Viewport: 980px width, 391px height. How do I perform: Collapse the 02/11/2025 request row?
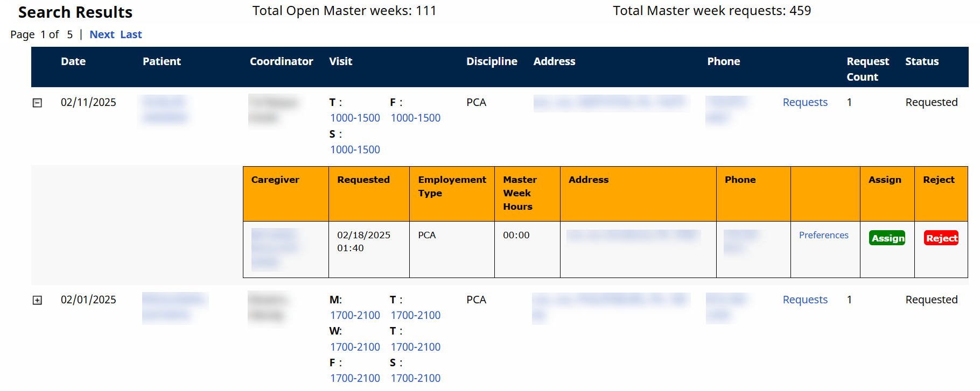pyautogui.click(x=37, y=103)
